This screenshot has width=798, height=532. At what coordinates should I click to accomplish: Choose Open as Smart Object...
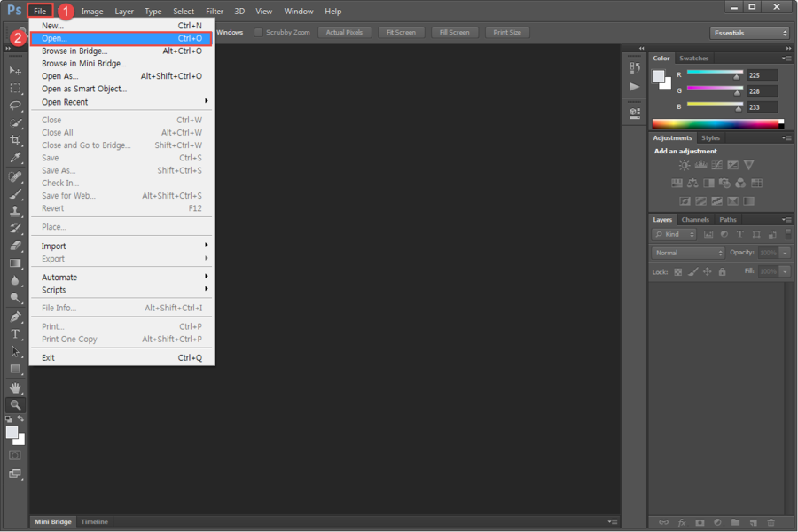(121, 89)
